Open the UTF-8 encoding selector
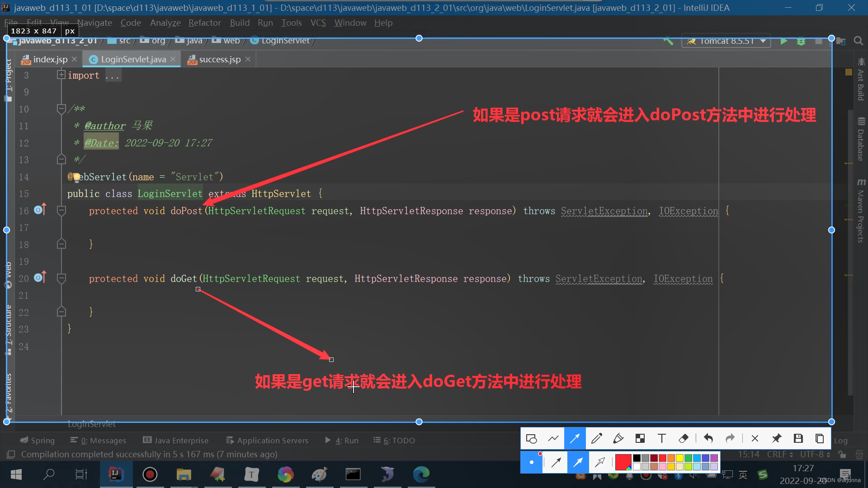 [x=814, y=454]
